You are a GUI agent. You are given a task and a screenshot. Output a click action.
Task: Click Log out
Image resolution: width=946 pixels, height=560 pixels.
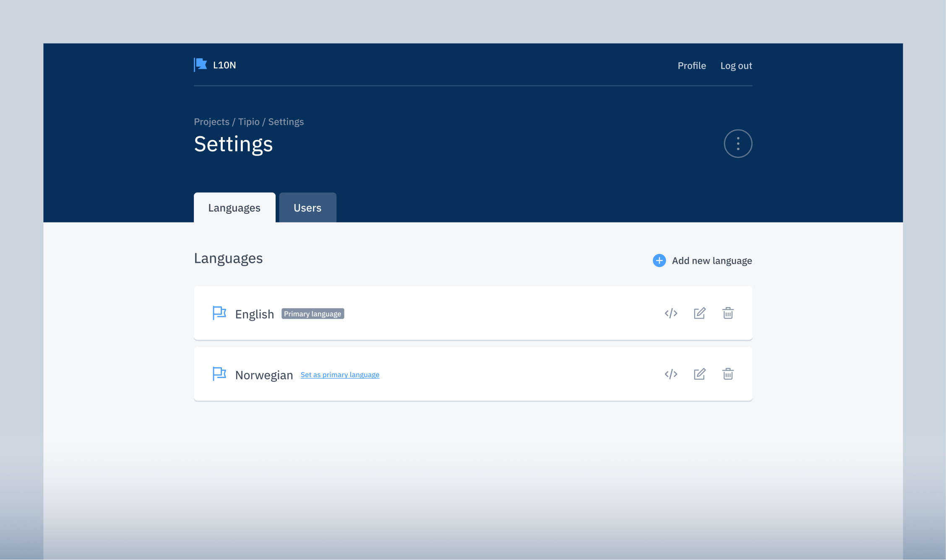click(x=736, y=66)
